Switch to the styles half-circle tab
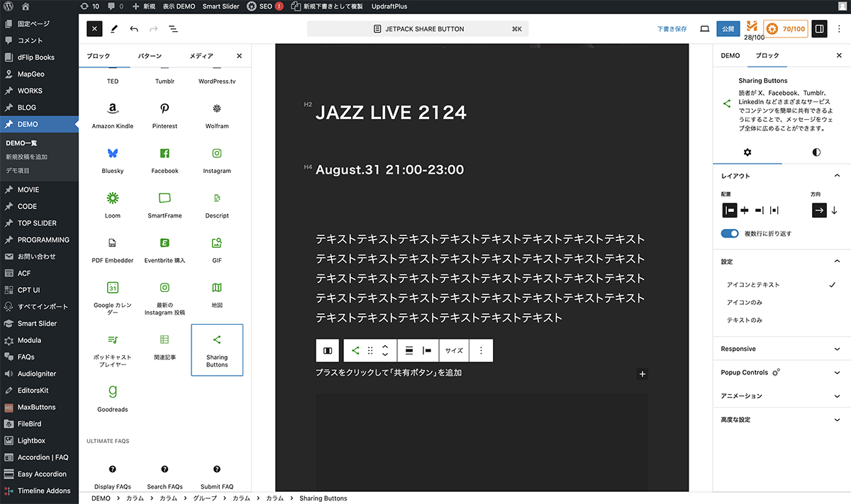Viewport: 851px width, 504px height. click(x=816, y=152)
